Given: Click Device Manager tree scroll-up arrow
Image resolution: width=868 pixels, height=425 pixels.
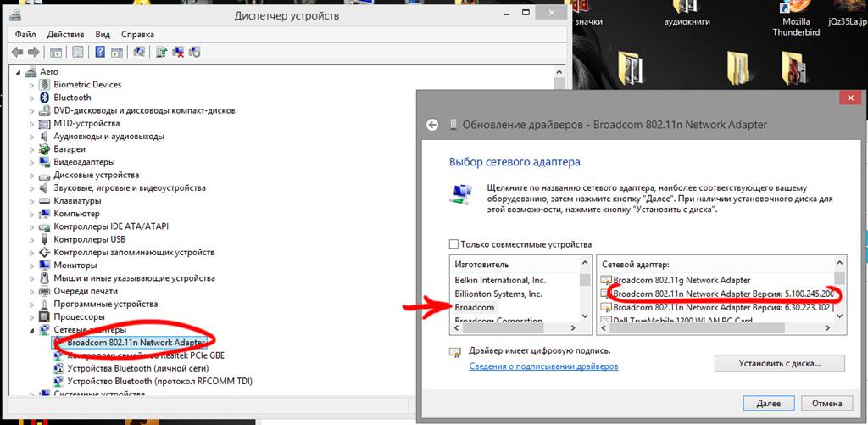Looking at the screenshot, I should click(559, 72).
